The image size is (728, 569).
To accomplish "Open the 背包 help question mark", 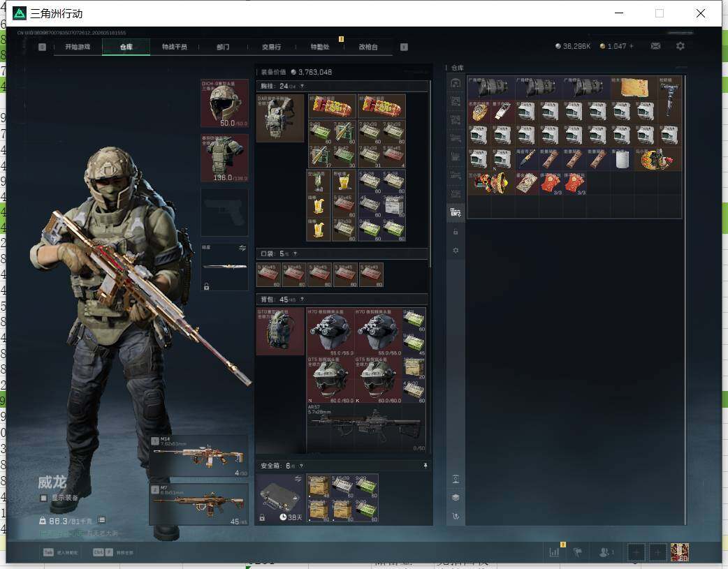I will pyautogui.click(x=303, y=300).
